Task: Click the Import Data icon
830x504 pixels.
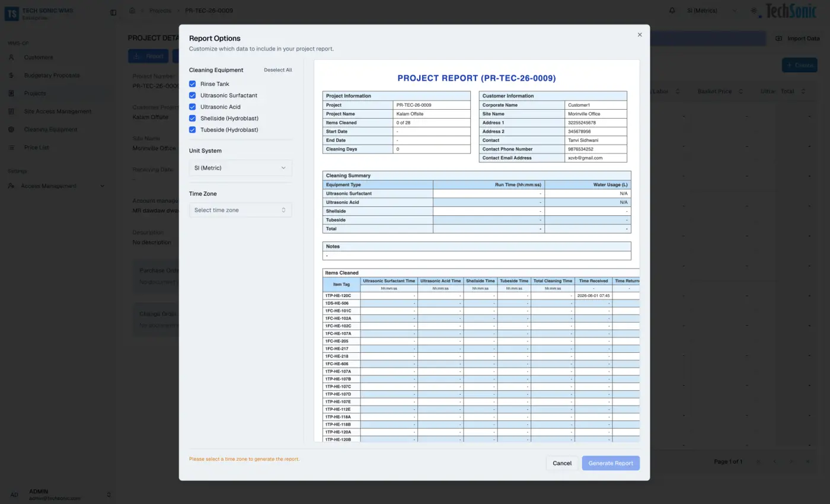Action: (778, 39)
